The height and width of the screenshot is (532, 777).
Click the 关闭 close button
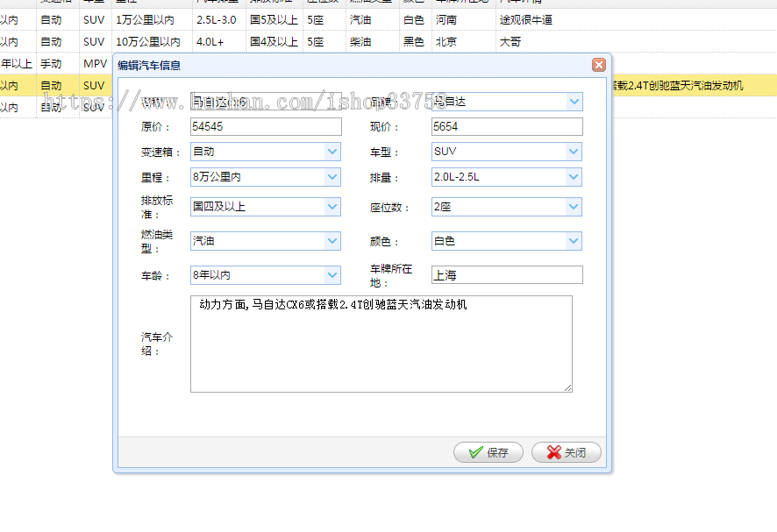[566, 452]
